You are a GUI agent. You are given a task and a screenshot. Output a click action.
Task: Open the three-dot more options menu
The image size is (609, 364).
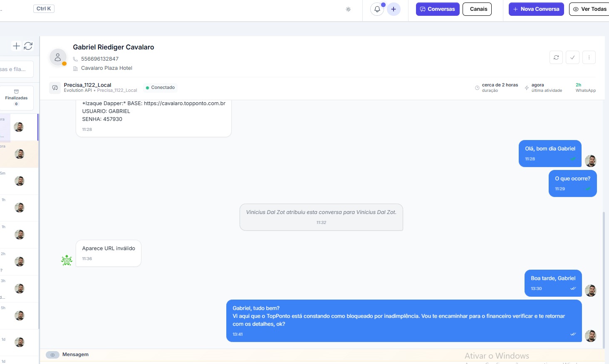click(x=589, y=57)
